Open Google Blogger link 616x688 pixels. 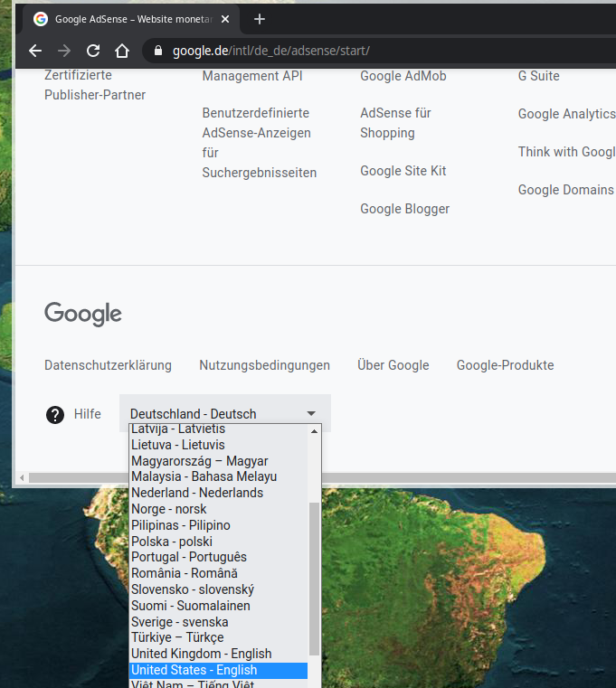[405, 209]
